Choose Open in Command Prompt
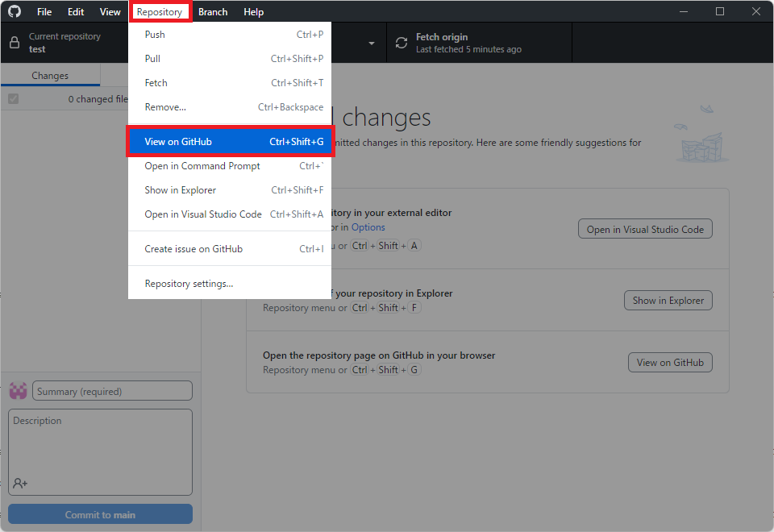774x532 pixels. click(230, 166)
